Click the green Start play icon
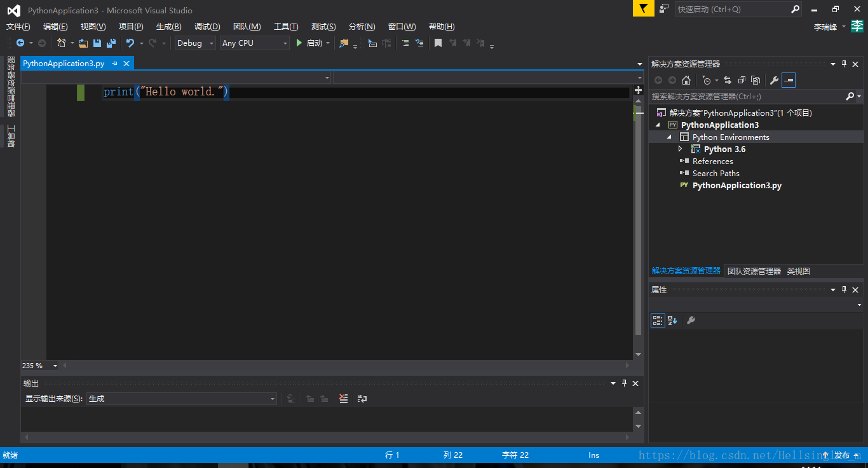868x468 pixels. (x=299, y=43)
